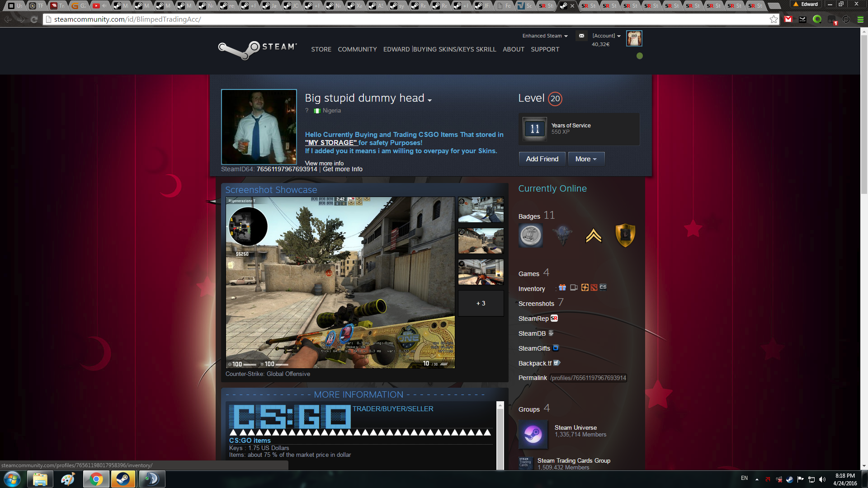Click the Add Friend button
The width and height of the screenshot is (868, 488).
point(542,159)
